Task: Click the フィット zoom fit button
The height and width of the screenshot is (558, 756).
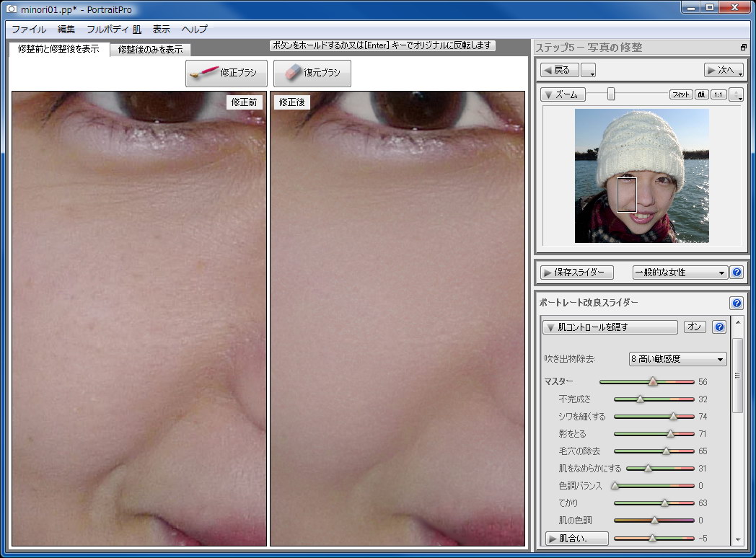Action: [x=681, y=94]
